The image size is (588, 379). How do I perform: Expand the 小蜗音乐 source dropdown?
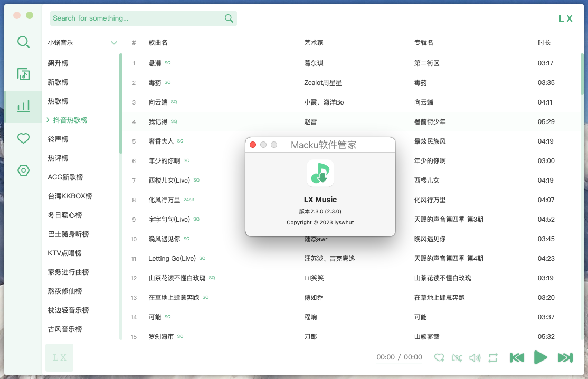pyautogui.click(x=82, y=43)
